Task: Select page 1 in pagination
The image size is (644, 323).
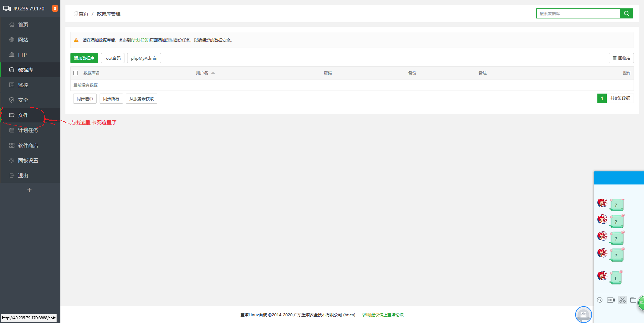Action: [x=602, y=98]
